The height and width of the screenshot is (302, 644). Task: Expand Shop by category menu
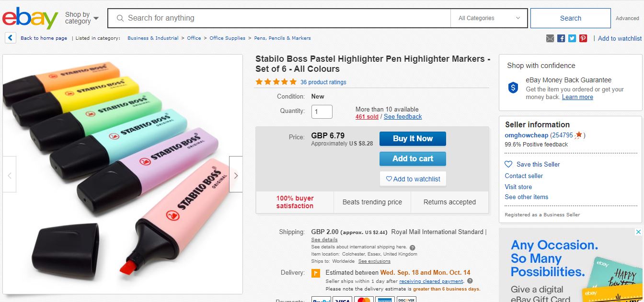coord(82,18)
